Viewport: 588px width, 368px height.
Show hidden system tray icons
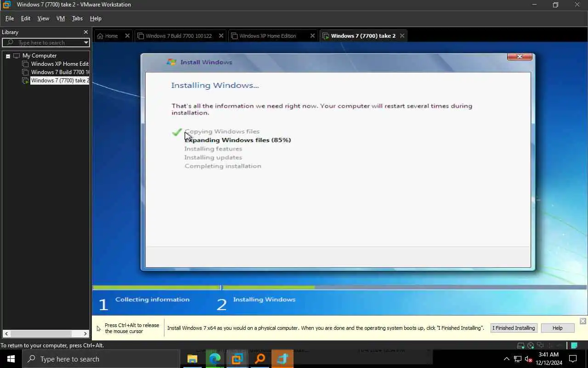coord(507,359)
